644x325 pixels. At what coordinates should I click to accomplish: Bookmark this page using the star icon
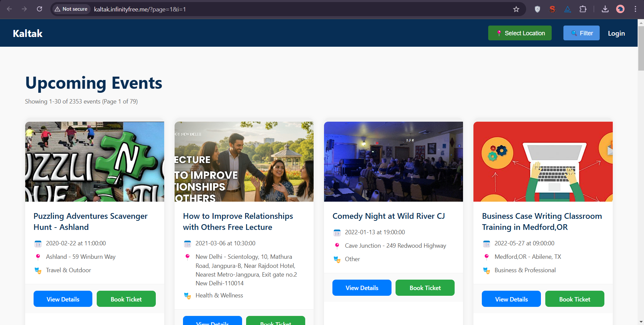click(516, 9)
